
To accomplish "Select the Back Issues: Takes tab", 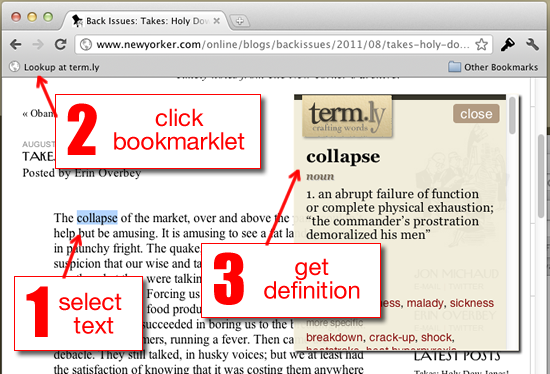I will [147, 21].
